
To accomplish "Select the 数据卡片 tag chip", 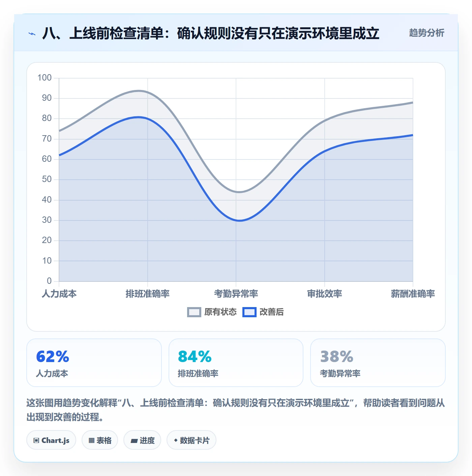I will tap(191, 440).
